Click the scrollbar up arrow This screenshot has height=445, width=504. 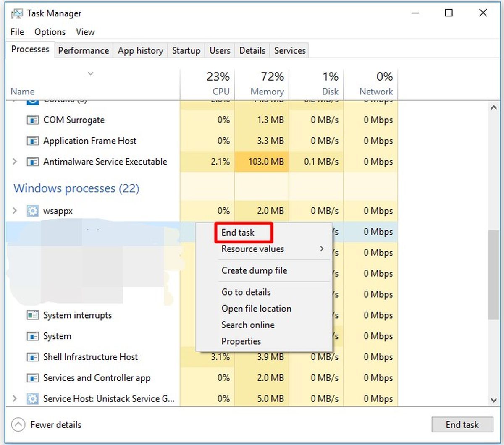pos(494,108)
